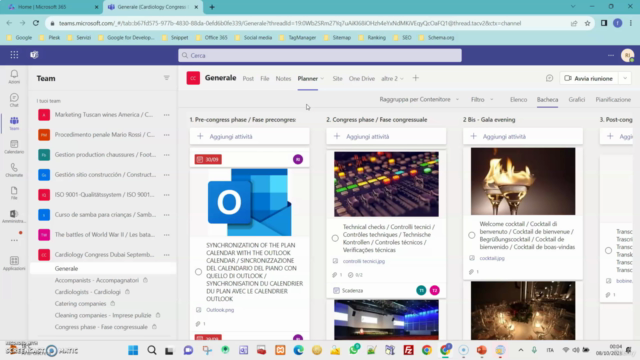Image resolution: width=640 pixels, height=360 pixels.
Task: Mark Outlook calendar synchronization task complete
Action: 198,272
